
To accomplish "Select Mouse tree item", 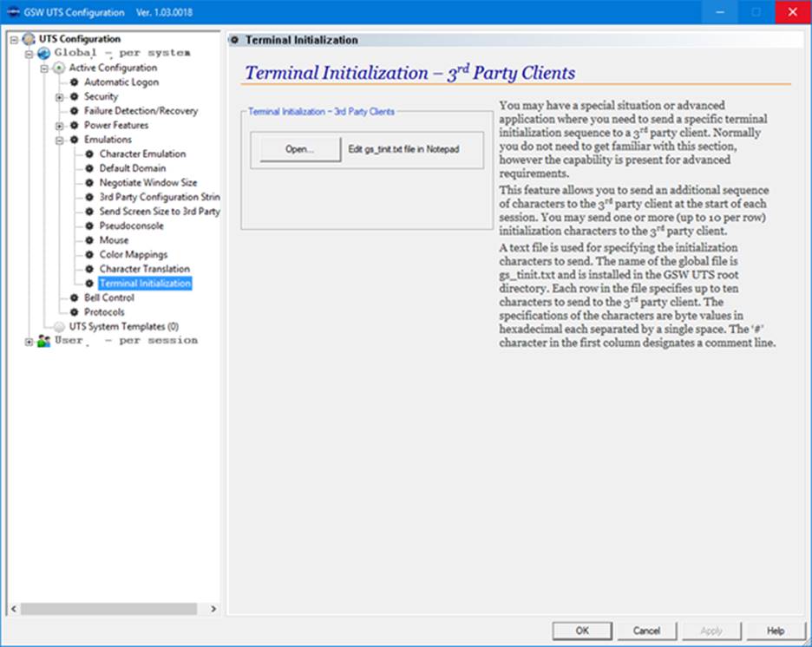I will point(114,240).
